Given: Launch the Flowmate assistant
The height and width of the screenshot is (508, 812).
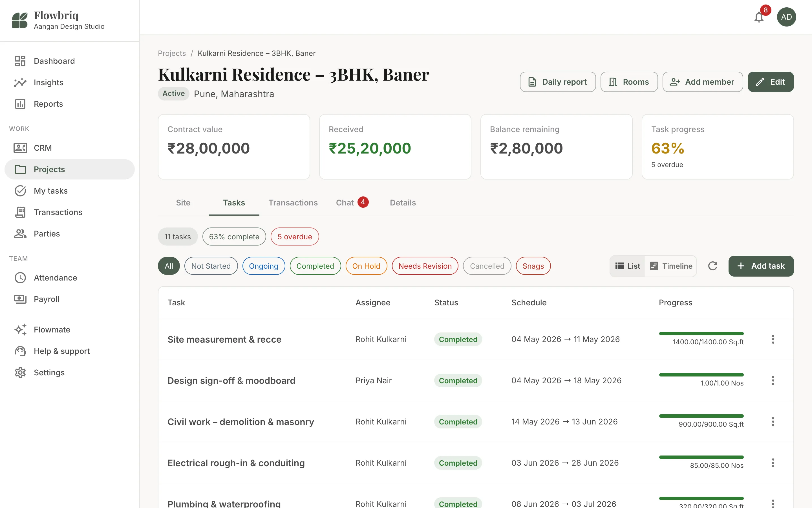Looking at the screenshot, I should point(69,330).
